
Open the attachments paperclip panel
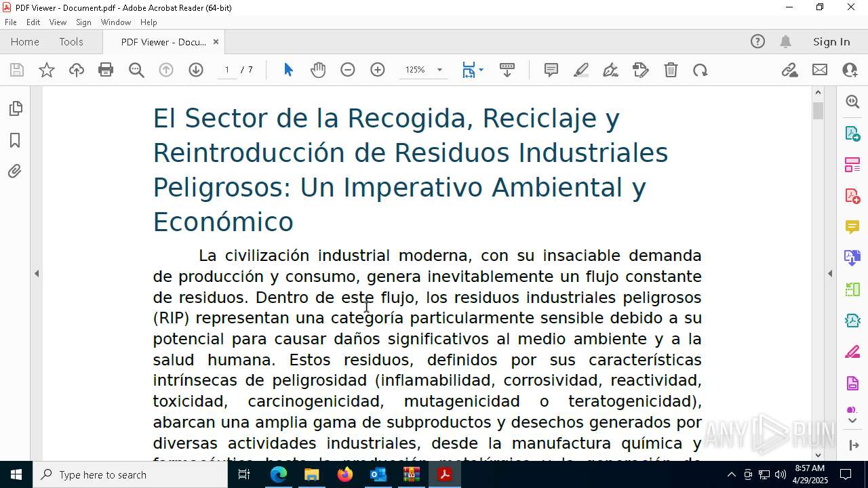click(x=15, y=171)
